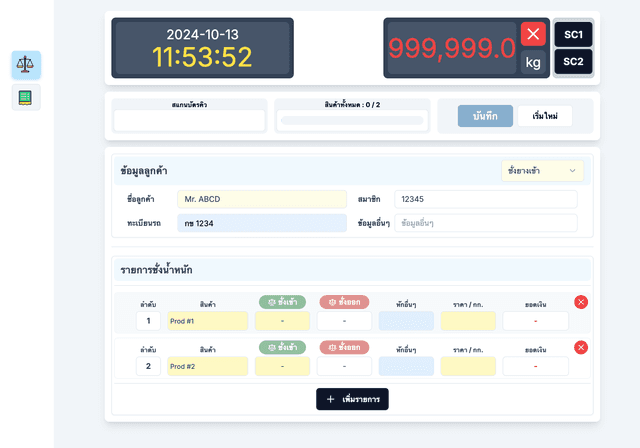
Task: Click the member field showing 12345
Action: click(x=486, y=199)
